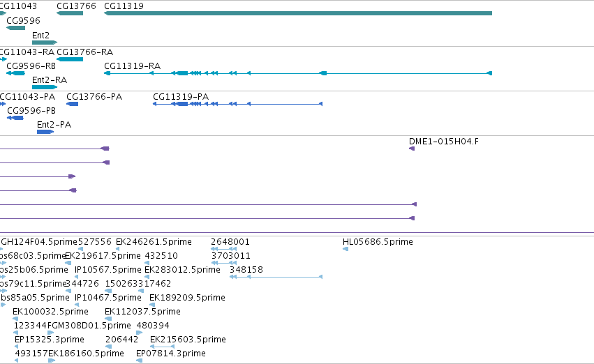Select the GM308D01.5prime EST
Screen dimensions: 594x364
tap(51, 333)
